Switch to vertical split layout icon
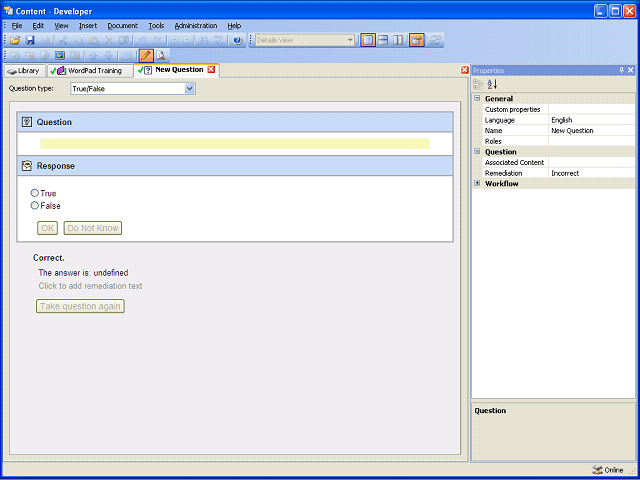640x480 pixels. 398,40
